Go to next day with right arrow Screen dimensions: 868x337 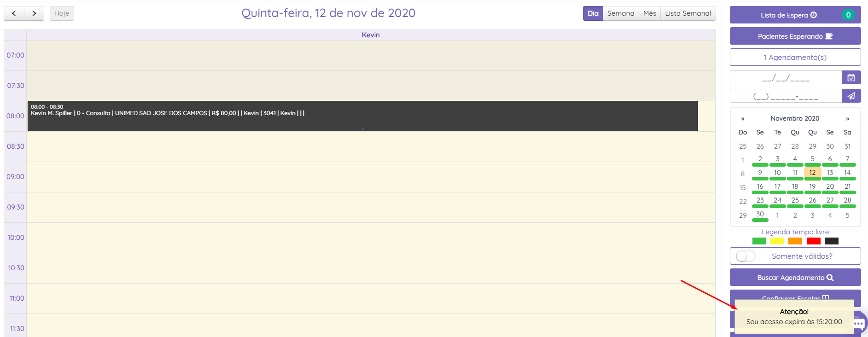[34, 13]
